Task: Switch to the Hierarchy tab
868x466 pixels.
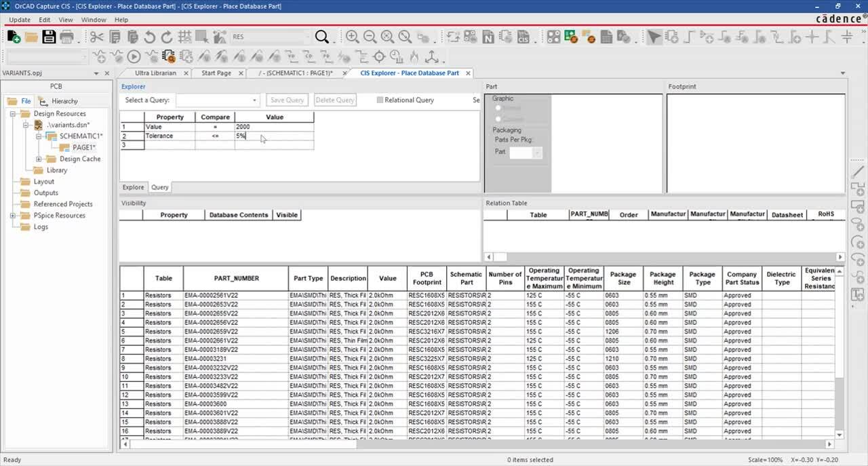Action: (x=58, y=101)
